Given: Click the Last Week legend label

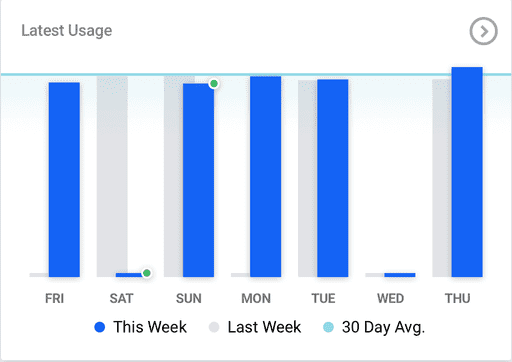Looking at the screenshot, I should (264, 327).
